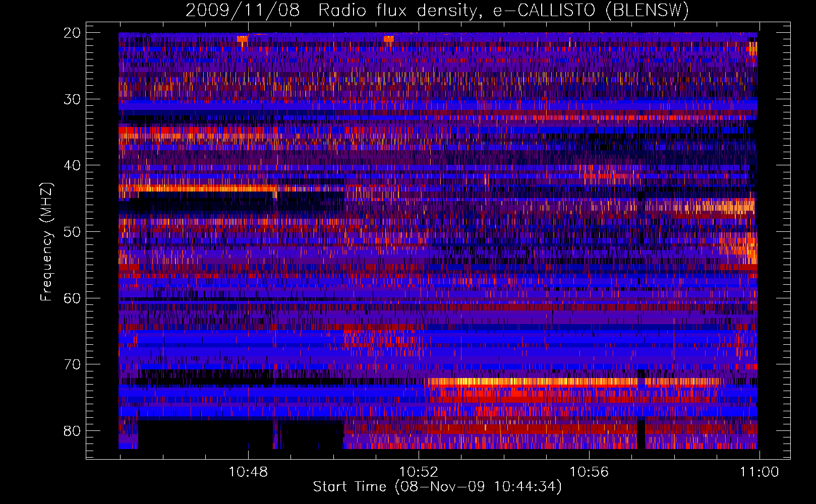Click the 'Start Time (08-Nov-09 10:44:34)' axis label
Viewport: 816px width, 504px height.
tap(437, 487)
